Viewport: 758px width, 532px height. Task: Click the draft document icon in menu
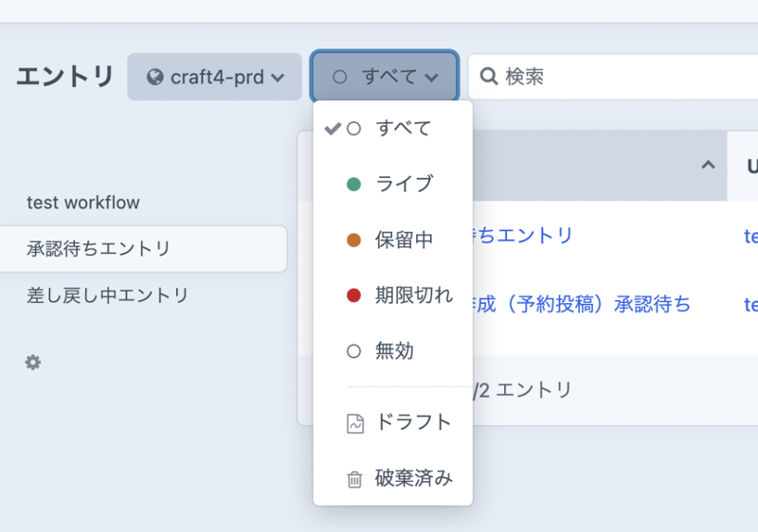(354, 424)
